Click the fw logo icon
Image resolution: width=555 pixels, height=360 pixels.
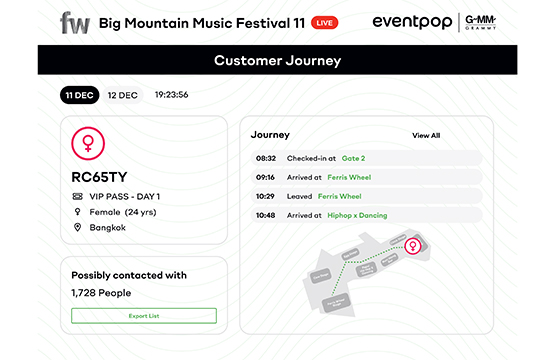pyautogui.click(x=75, y=23)
